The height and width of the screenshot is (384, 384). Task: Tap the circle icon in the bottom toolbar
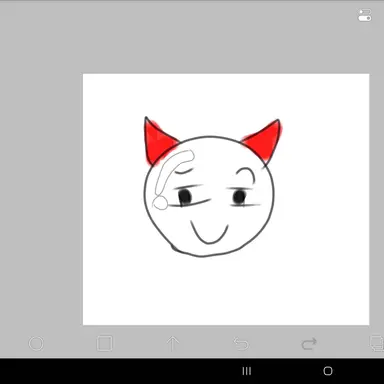(36, 343)
